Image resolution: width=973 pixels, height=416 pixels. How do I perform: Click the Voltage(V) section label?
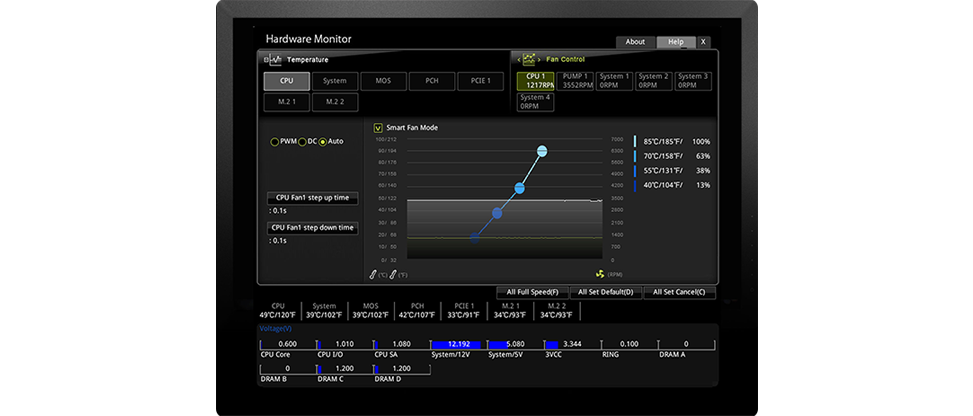point(276,328)
